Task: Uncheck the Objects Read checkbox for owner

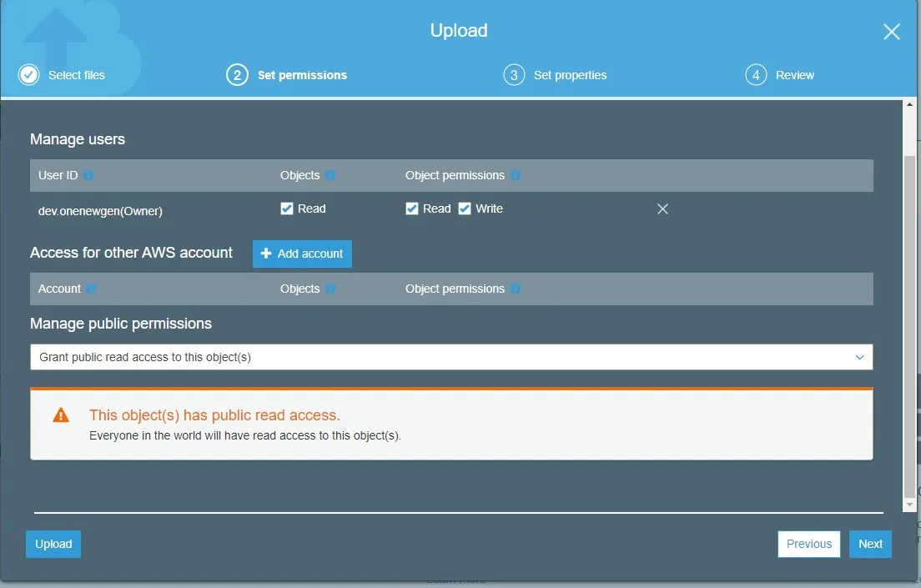Action: (x=287, y=209)
